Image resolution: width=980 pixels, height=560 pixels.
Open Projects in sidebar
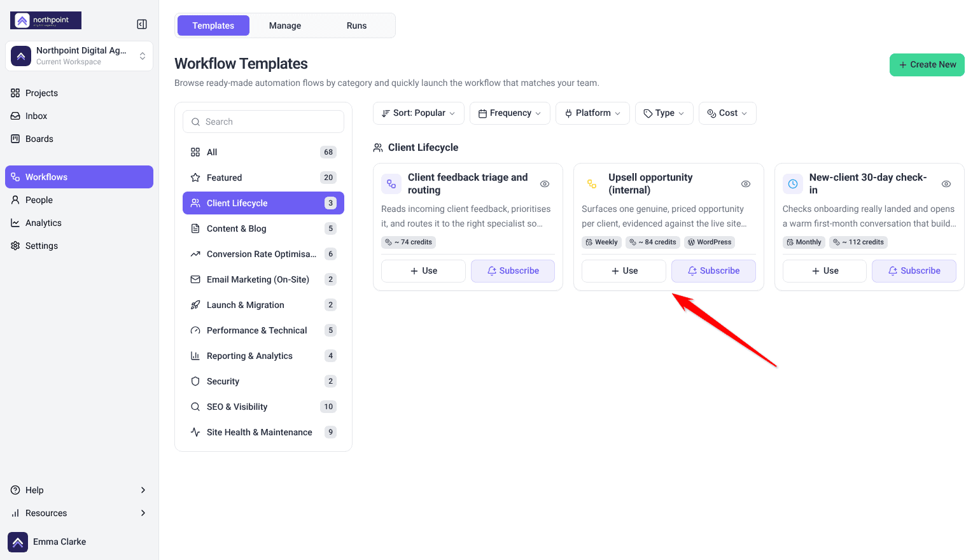pos(79,93)
